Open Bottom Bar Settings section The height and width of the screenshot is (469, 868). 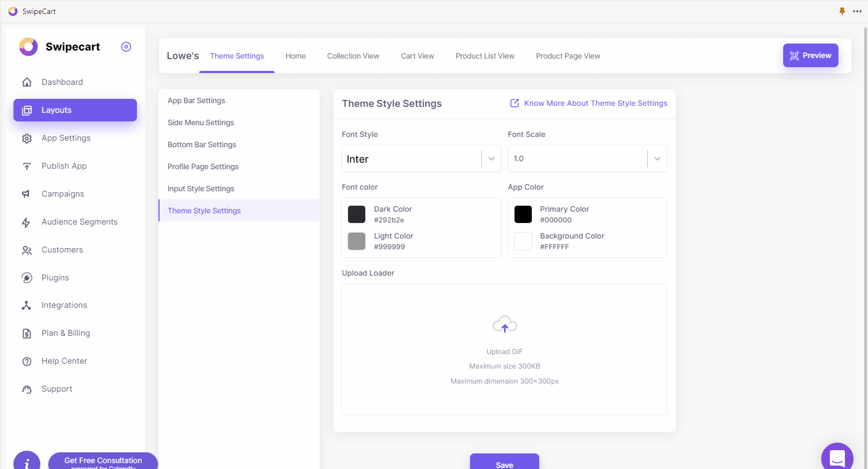[x=202, y=145]
